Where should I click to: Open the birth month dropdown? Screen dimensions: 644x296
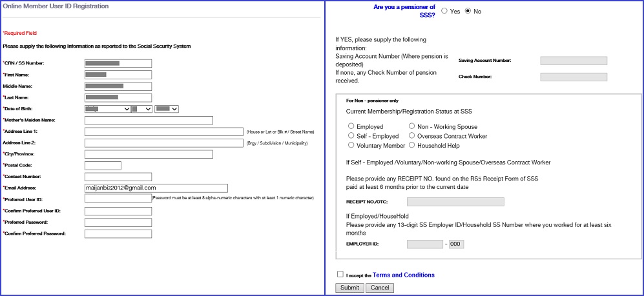click(x=107, y=109)
